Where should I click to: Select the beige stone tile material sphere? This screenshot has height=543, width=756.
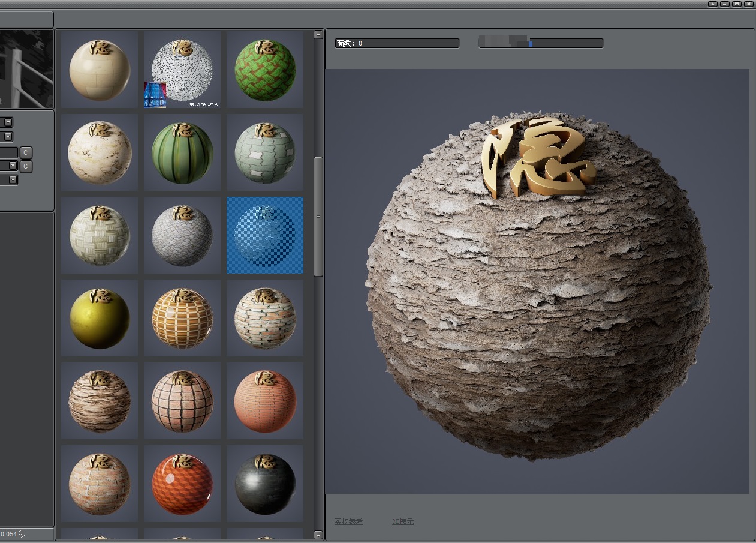(x=100, y=69)
